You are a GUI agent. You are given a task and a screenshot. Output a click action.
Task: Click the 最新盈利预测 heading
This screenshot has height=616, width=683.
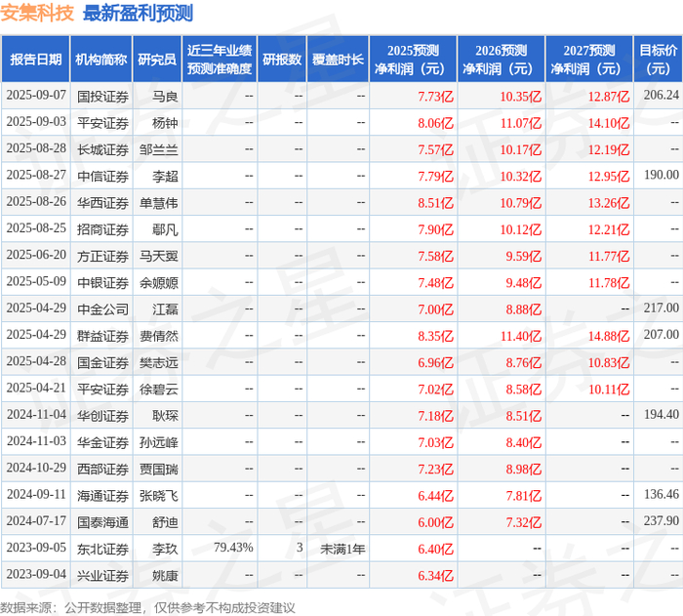coord(138,13)
